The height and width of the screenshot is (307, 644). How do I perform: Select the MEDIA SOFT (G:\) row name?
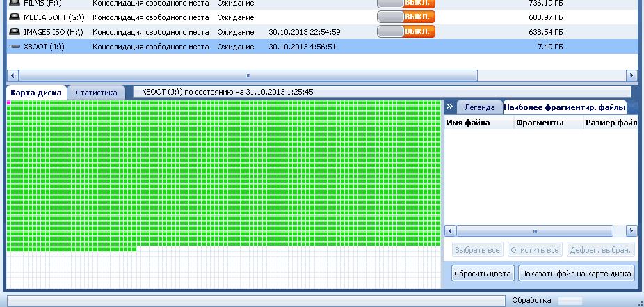54,17
